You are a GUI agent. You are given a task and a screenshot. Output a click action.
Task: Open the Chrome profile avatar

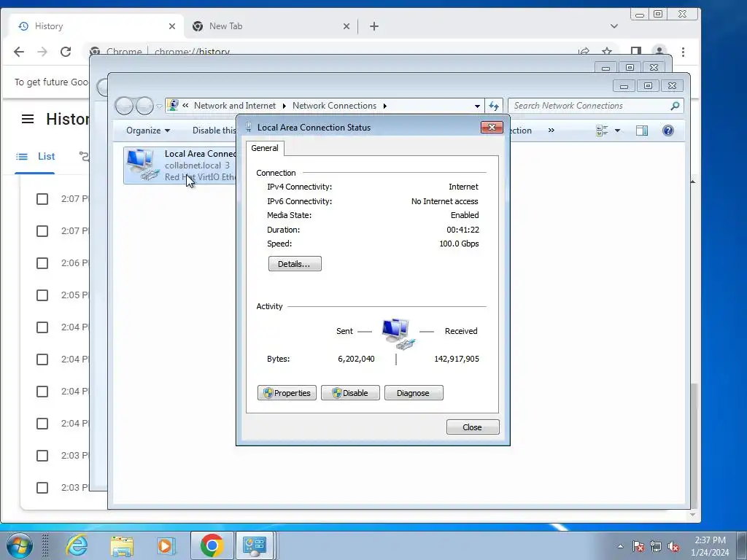pos(659,52)
